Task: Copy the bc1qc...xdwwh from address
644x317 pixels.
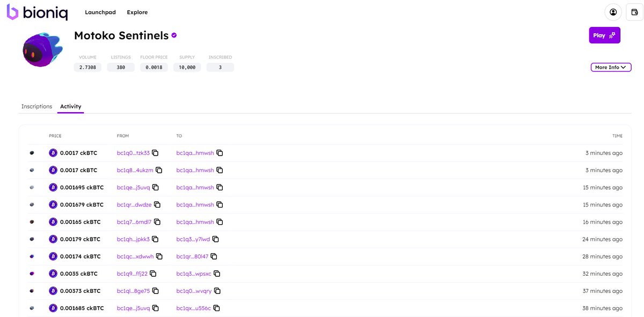Action: click(x=159, y=256)
